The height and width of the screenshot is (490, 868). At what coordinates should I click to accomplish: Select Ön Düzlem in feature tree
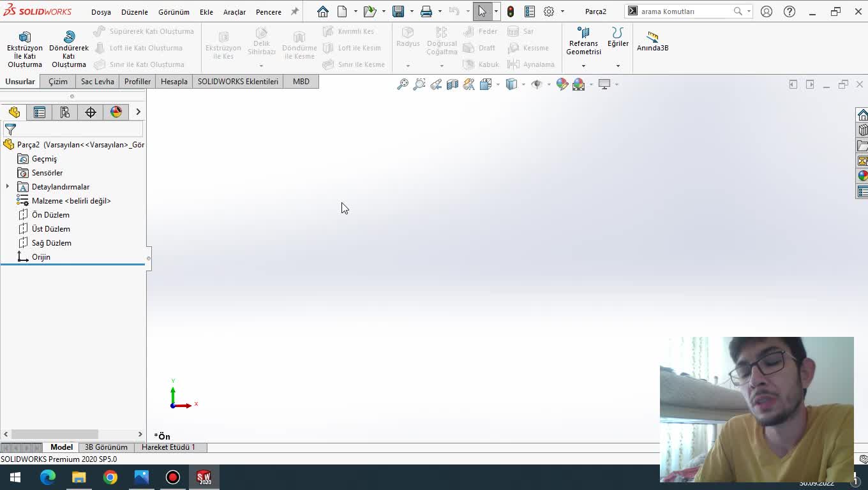click(x=50, y=215)
